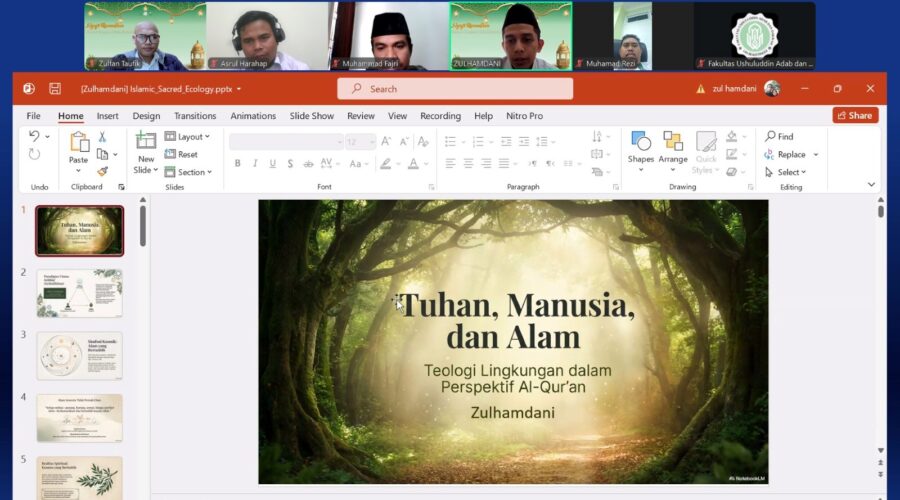Open the Select dropdown in Editing
This screenshot has width=900, height=500.
tap(786, 172)
